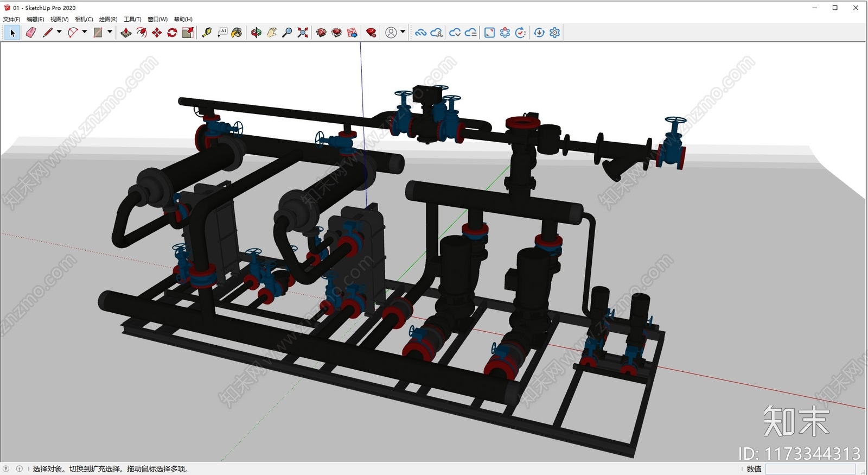Choose the Orbit camera tool
Viewport: 868px width, 475px height.
click(256, 33)
